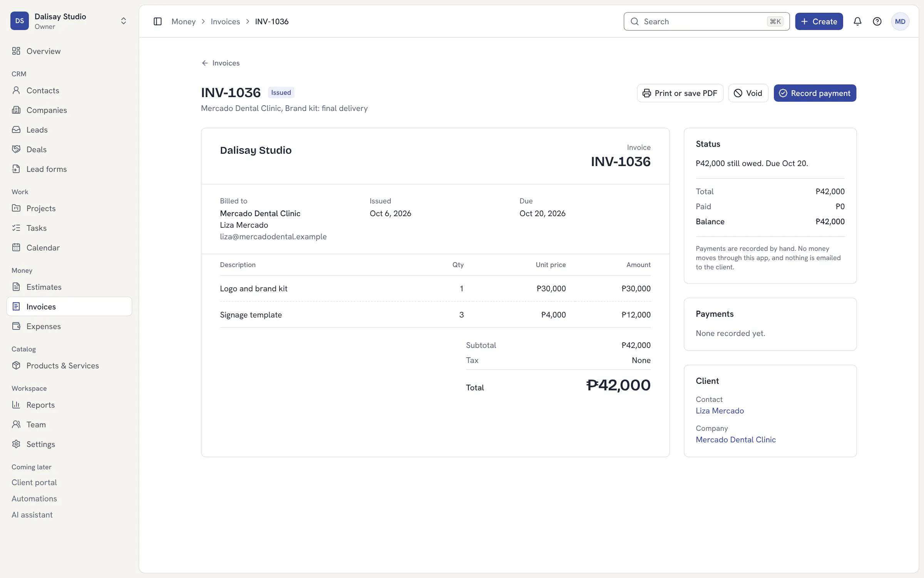
Task: Open the MD user avatar menu
Action: [900, 22]
